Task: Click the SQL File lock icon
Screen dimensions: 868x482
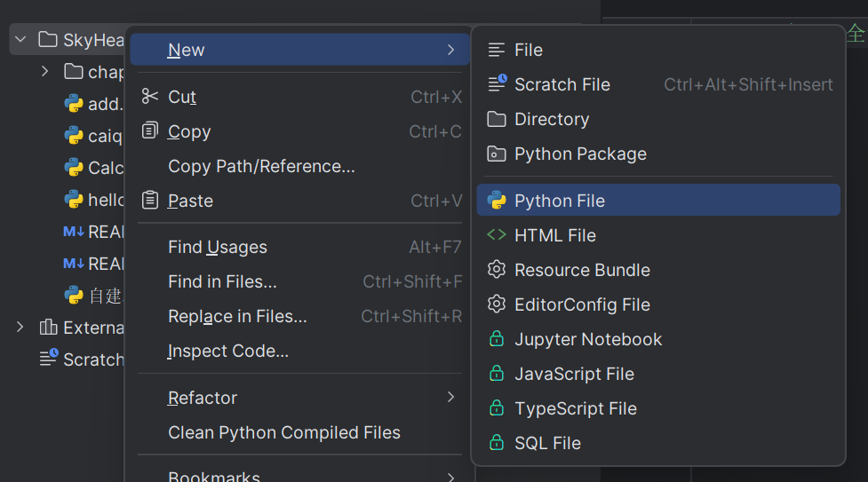Action: (497, 443)
